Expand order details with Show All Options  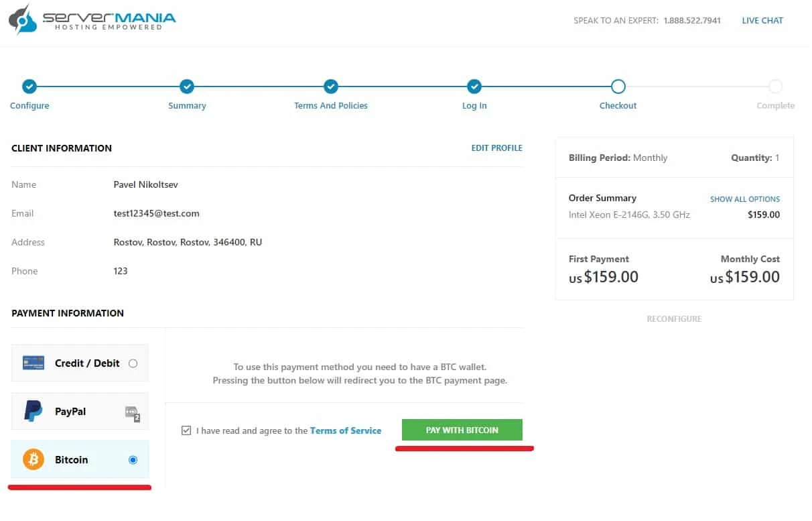745,199
